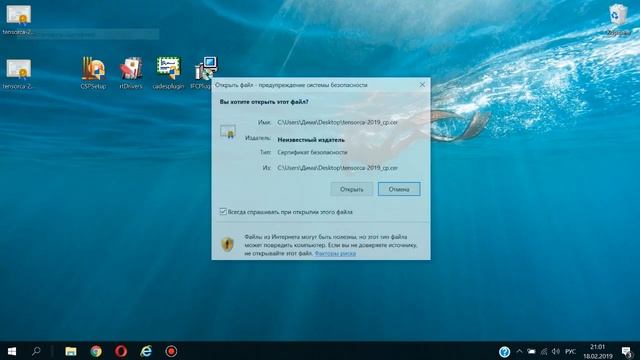Switch the РУС input language indicator
Screen dimensions: 640x360
tap(571, 351)
